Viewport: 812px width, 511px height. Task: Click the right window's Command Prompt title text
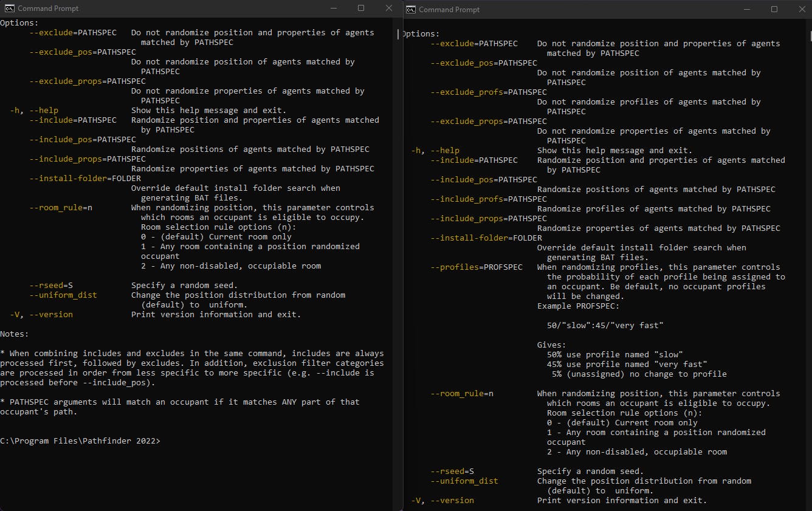pos(449,9)
